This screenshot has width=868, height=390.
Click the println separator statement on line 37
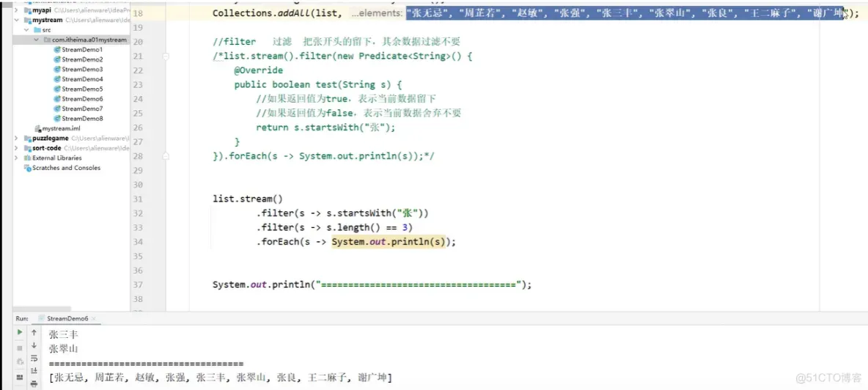(x=372, y=285)
